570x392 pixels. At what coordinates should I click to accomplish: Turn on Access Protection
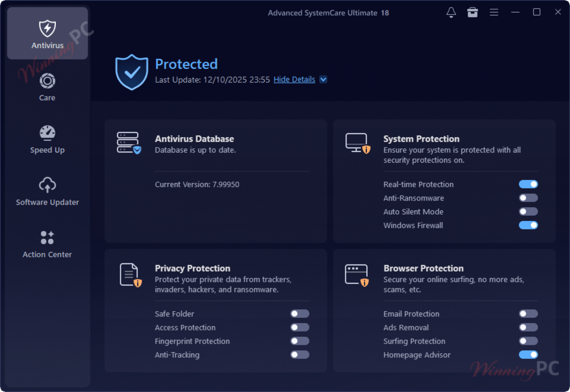tap(300, 327)
